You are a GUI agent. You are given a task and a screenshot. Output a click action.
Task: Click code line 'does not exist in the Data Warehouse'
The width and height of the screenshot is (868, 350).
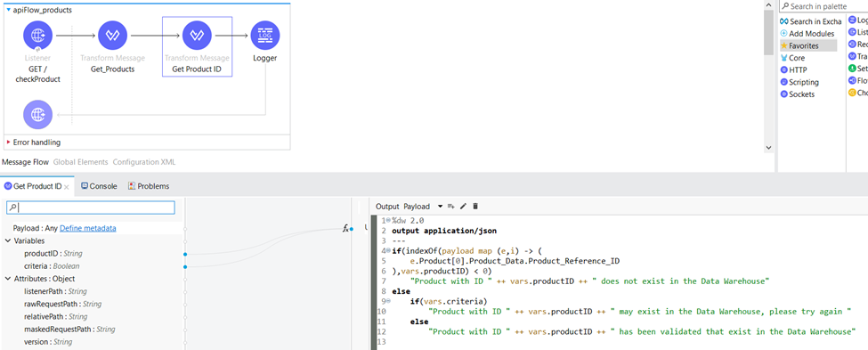pos(590,281)
